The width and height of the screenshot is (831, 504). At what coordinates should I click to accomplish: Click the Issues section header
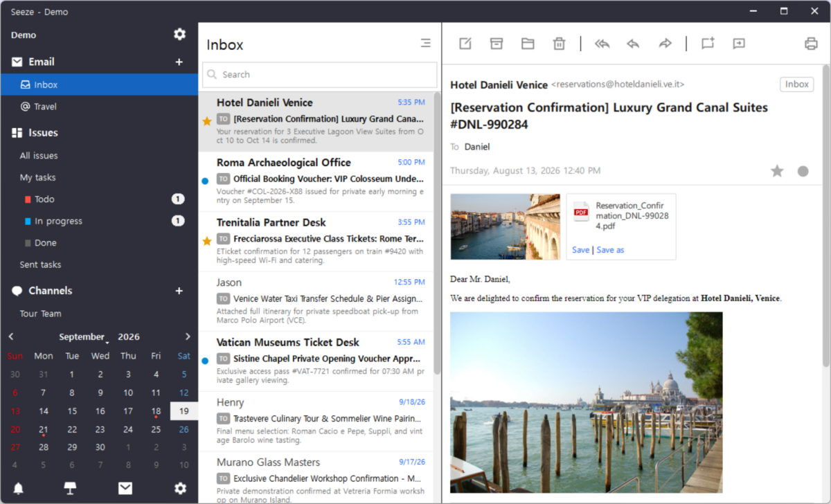43,132
